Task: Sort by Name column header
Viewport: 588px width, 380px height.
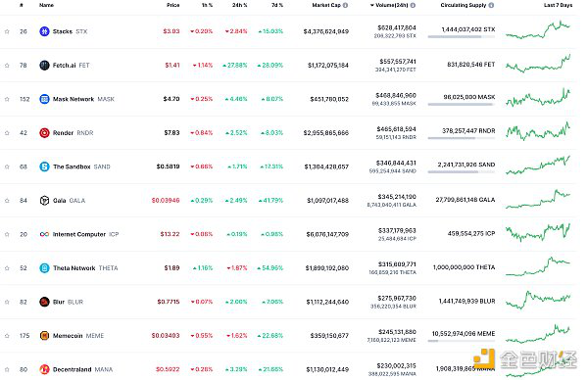Action: point(46,5)
